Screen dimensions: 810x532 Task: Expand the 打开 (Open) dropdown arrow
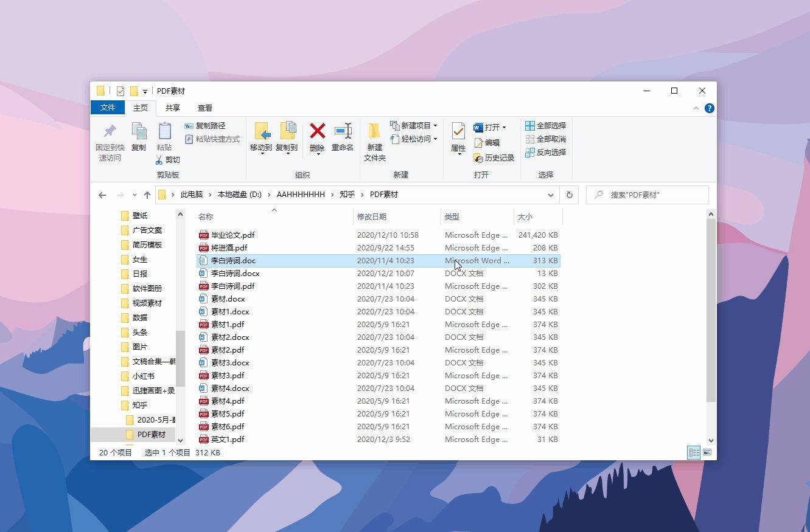tap(505, 127)
